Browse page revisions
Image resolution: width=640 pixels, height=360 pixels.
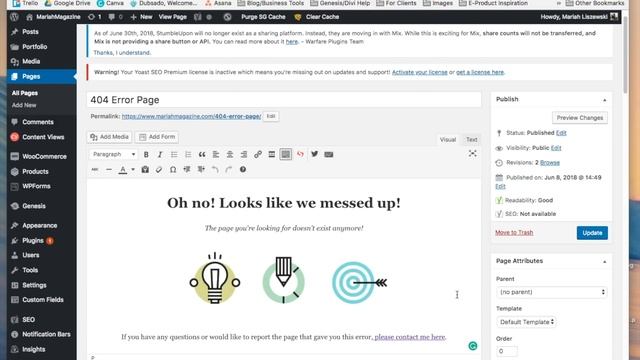(550, 162)
